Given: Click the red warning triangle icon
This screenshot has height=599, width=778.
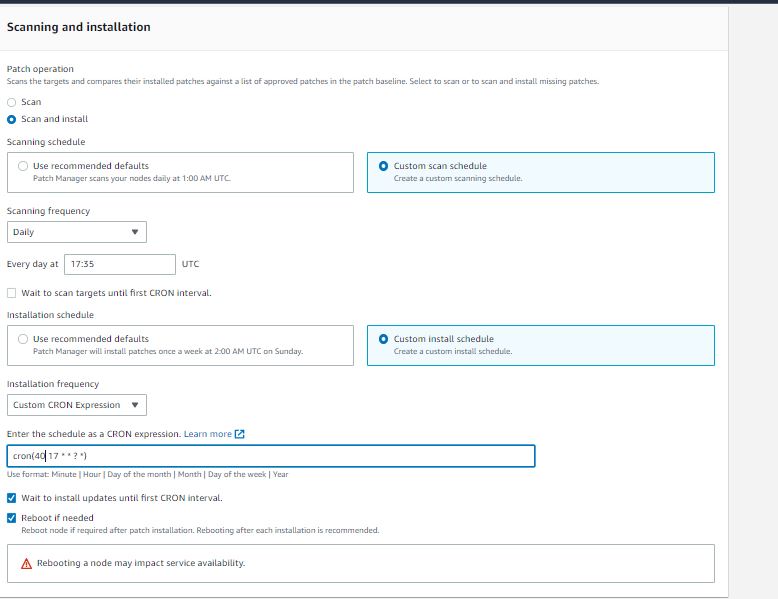Looking at the screenshot, I should pyautogui.click(x=26, y=564).
